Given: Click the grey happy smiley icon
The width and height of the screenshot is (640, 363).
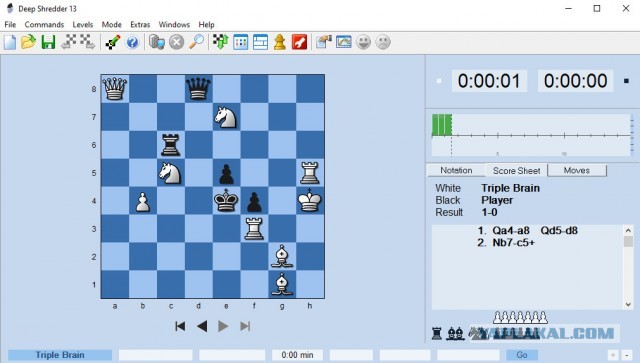Looking at the screenshot, I should coord(363,42).
